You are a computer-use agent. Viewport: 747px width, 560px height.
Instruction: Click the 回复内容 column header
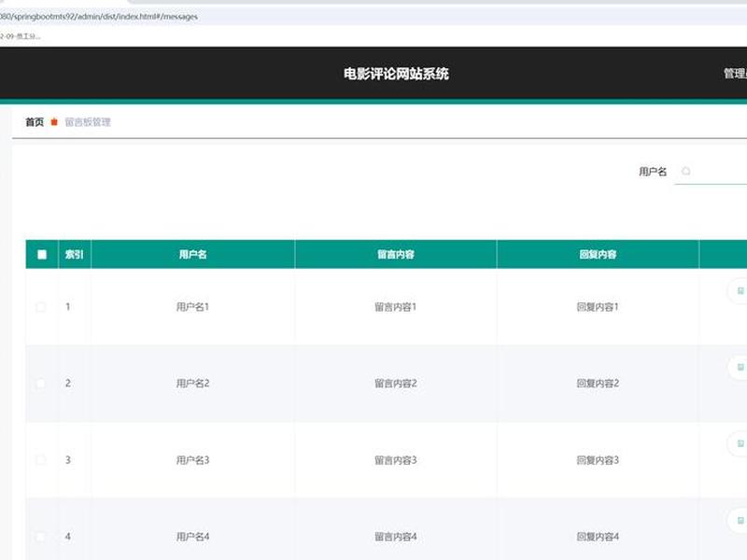click(598, 254)
